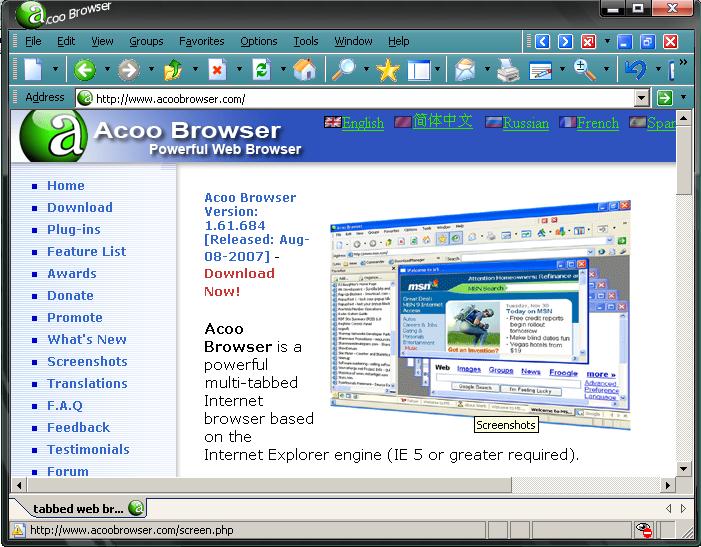Open the dropdown arrow beside Zoom icon
Image resolution: width=701 pixels, height=547 pixels.
pos(607,70)
